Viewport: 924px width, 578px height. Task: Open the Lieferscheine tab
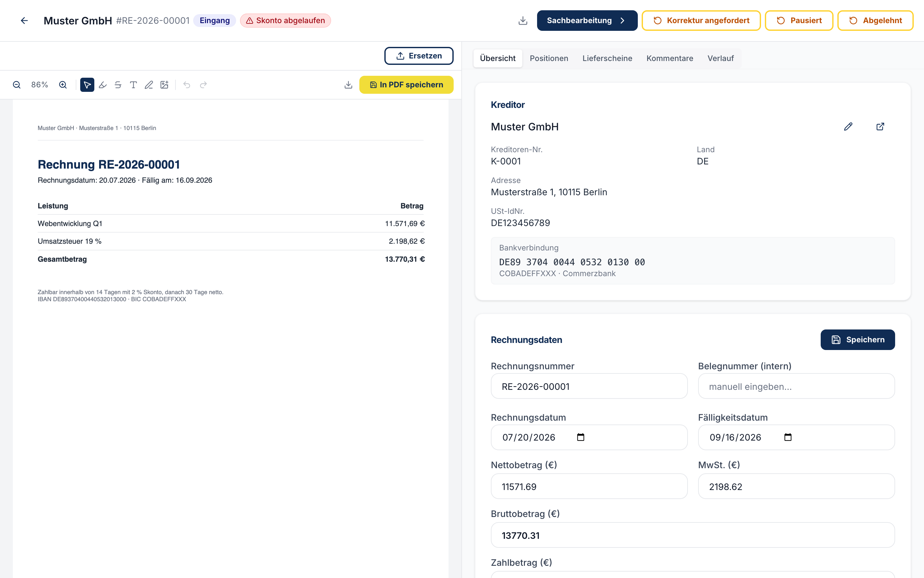click(607, 58)
